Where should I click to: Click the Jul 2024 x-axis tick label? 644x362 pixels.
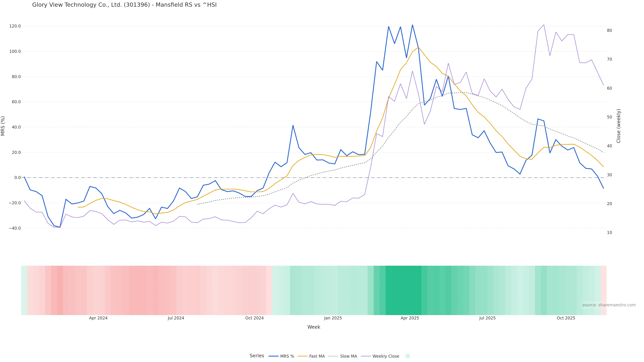(176, 318)
